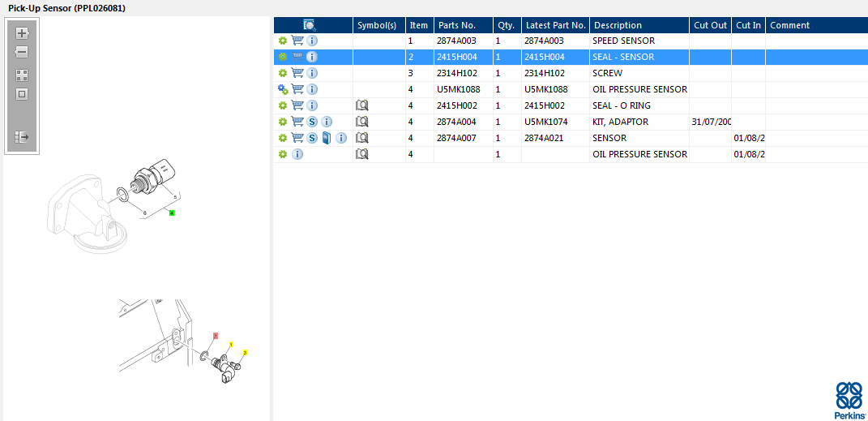Open info for SENSOR 2874A007 row
This screenshot has height=421, width=868.
tap(341, 137)
